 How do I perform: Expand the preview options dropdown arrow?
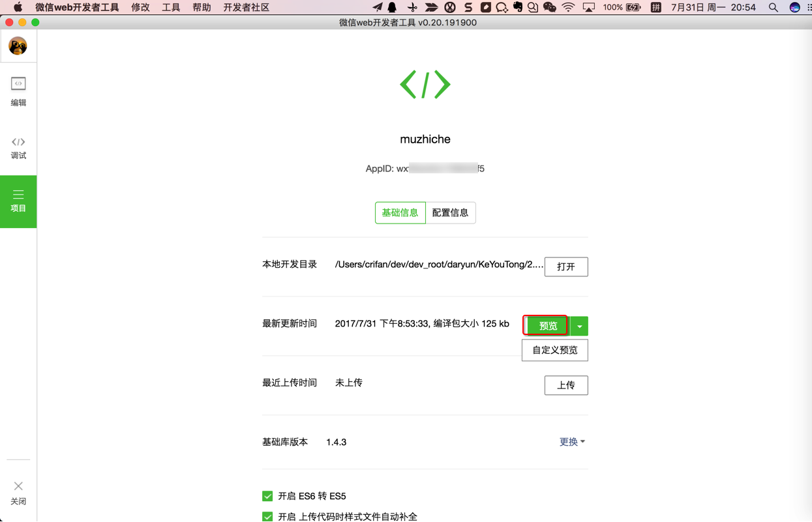point(579,326)
